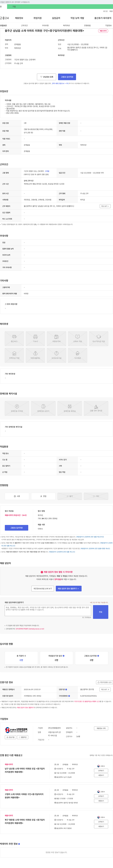Click 새창보기 for 남구 삼산동 posting
Screen dimensions: 113x868
101,775
